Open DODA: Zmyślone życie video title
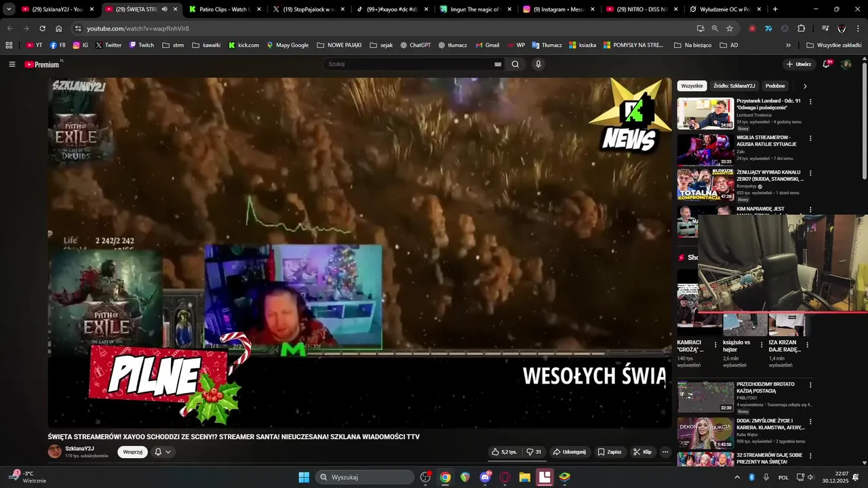Viewport: 868px width, 488px height. click(770, 424)
